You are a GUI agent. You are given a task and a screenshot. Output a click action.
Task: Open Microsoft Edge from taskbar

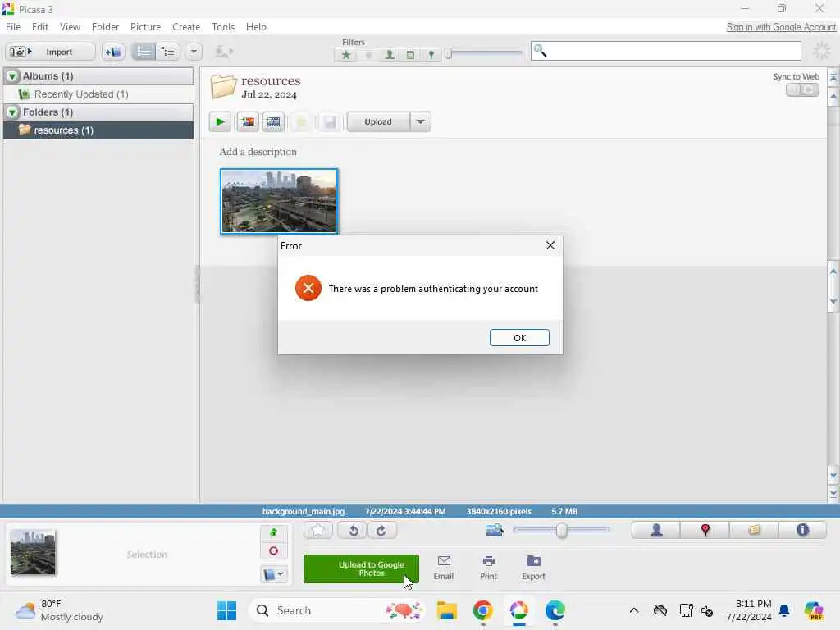555,610
